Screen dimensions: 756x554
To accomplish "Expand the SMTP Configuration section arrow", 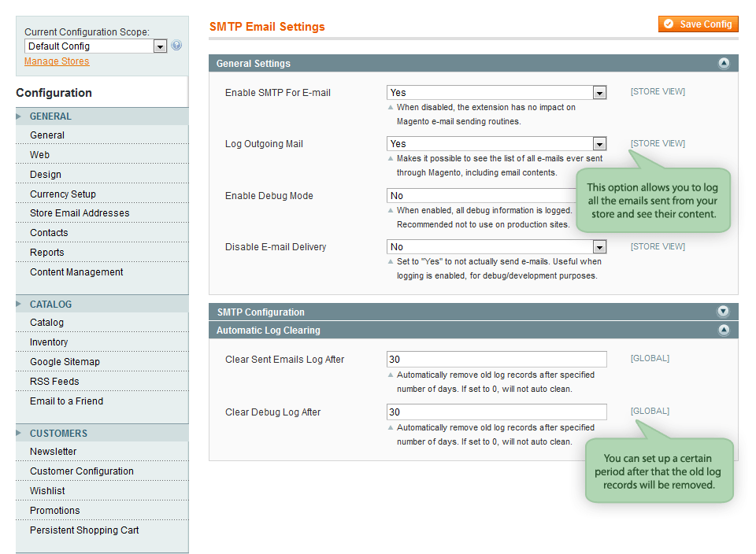I will coord(723,311).
